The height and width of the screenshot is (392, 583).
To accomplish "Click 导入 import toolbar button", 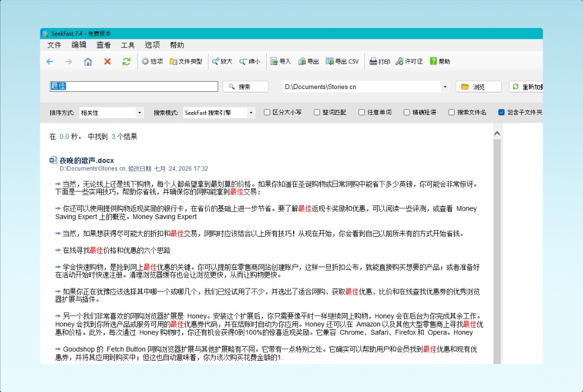I will pyautogui.click(x=280, y=62).
